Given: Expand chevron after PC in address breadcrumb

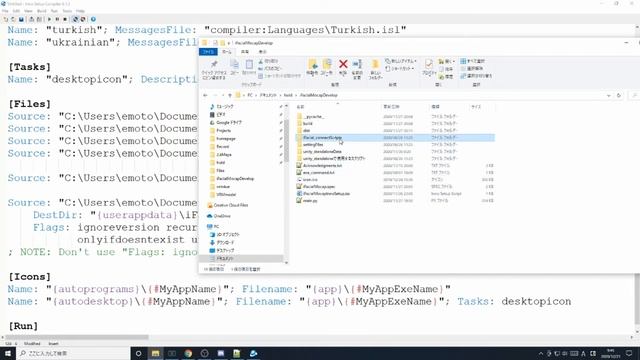Looking at the screenshot, I should [256, 95].
